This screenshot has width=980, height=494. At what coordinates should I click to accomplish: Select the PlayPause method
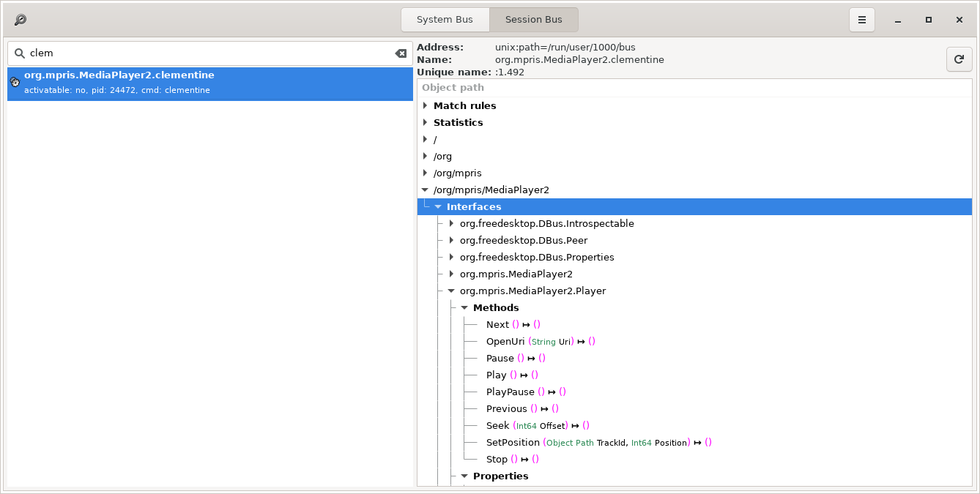[526, 392]
